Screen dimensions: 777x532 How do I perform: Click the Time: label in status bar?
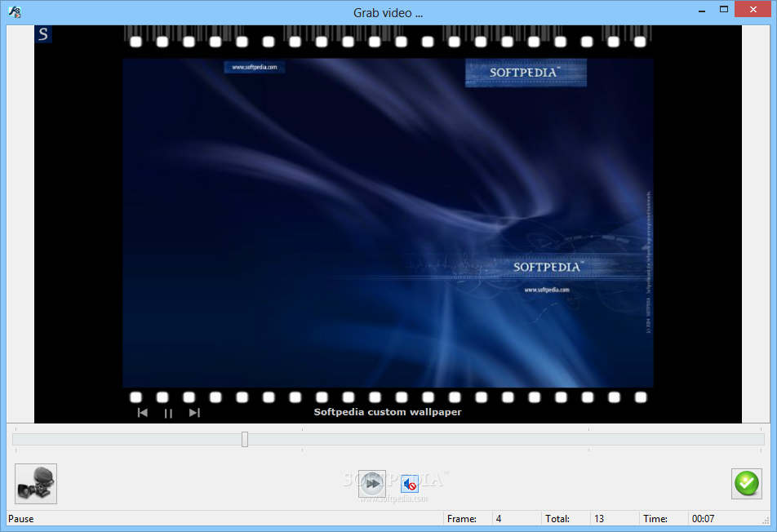(x=655, y=519)
